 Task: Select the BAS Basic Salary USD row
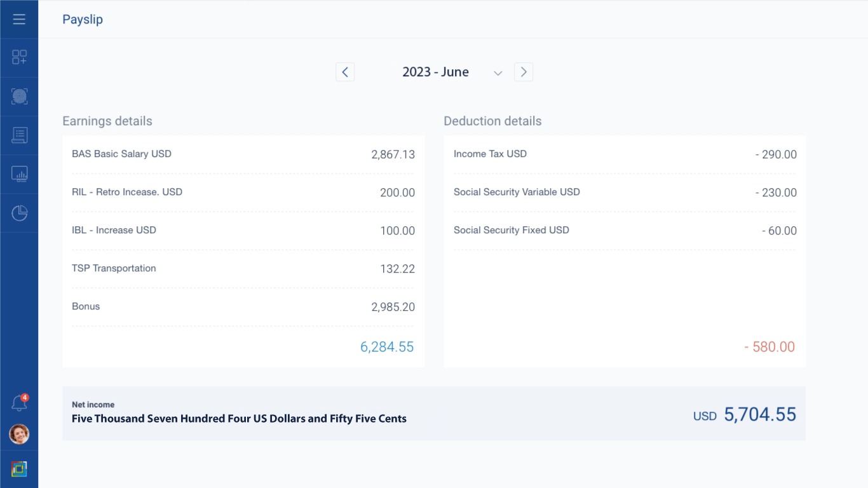[243, 154]
